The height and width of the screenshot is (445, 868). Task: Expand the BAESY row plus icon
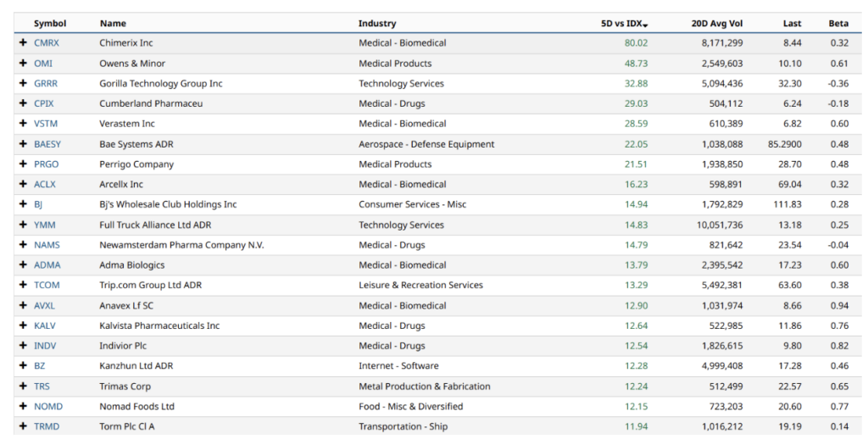[23, 144]
